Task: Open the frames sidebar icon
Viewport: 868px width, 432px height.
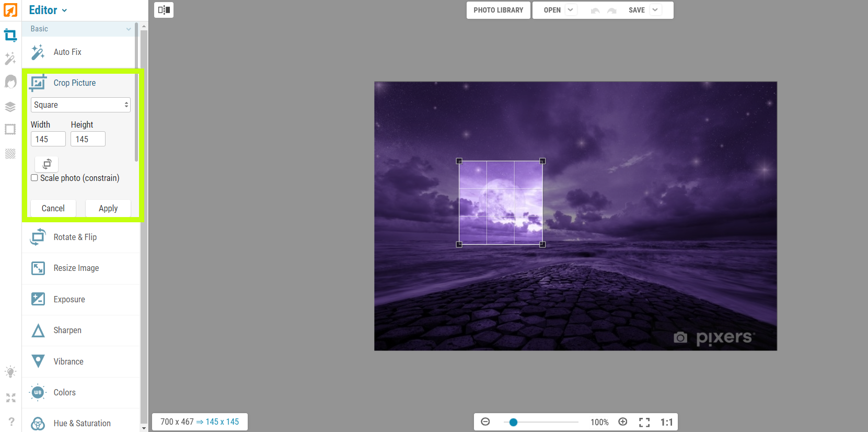Action: (x=10, y=129)
